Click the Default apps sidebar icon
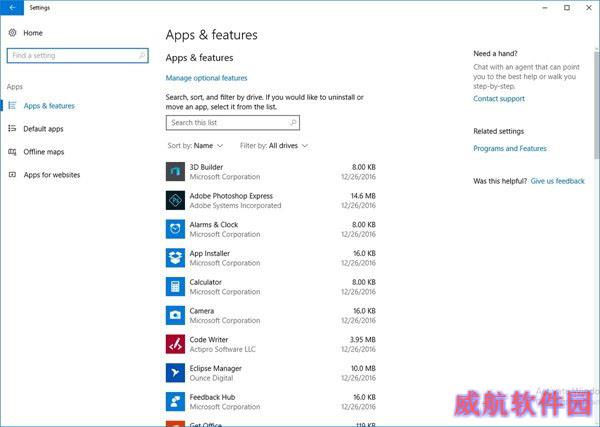Image resolution: width=600 pixels, height=427 pixels. point(12,129)
